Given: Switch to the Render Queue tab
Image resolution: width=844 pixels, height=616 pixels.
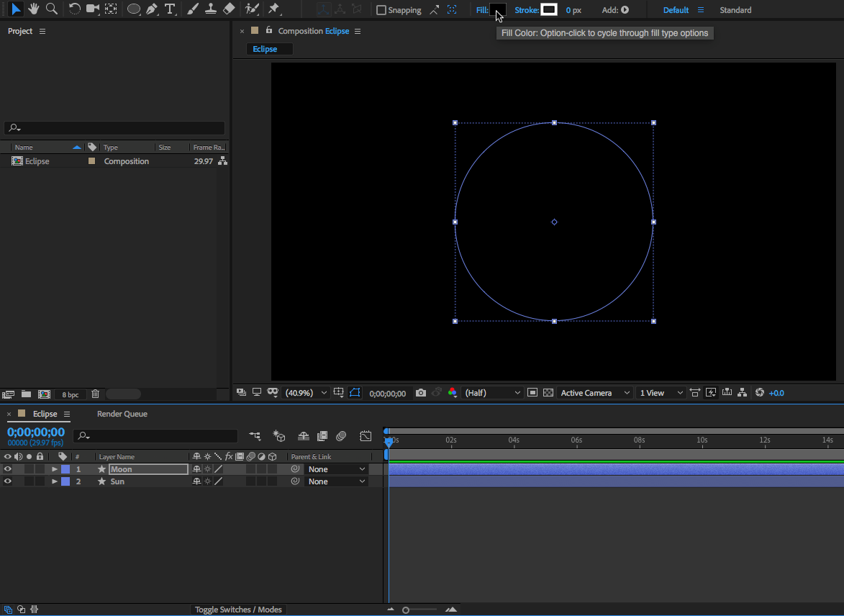Looking at the screenshot, I should click(x=122, y=414).
